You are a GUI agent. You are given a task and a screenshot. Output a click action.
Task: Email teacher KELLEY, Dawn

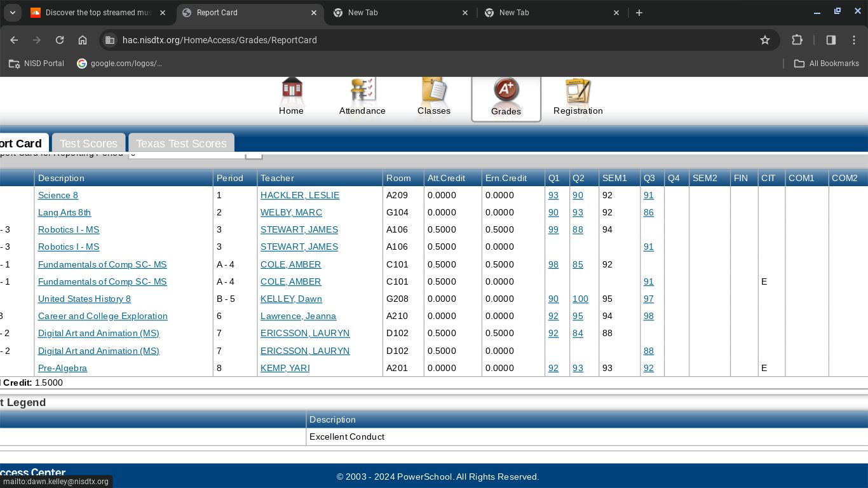(x=291, y=299)
